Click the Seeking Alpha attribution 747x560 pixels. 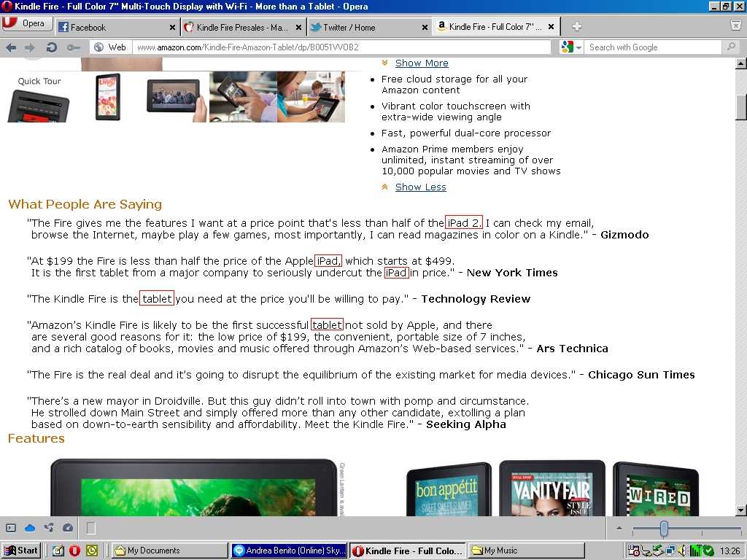[466, 424]
